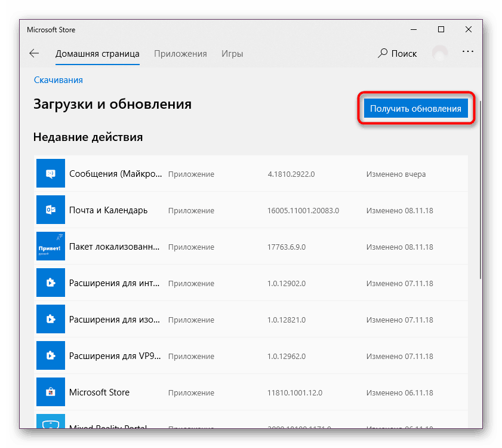
Task: Select the Расширения для VP9... name
Action: coord(115,356)
